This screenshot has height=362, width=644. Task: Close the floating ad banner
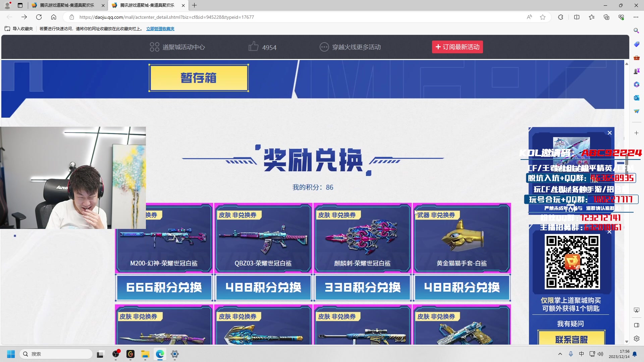point(610,133)
